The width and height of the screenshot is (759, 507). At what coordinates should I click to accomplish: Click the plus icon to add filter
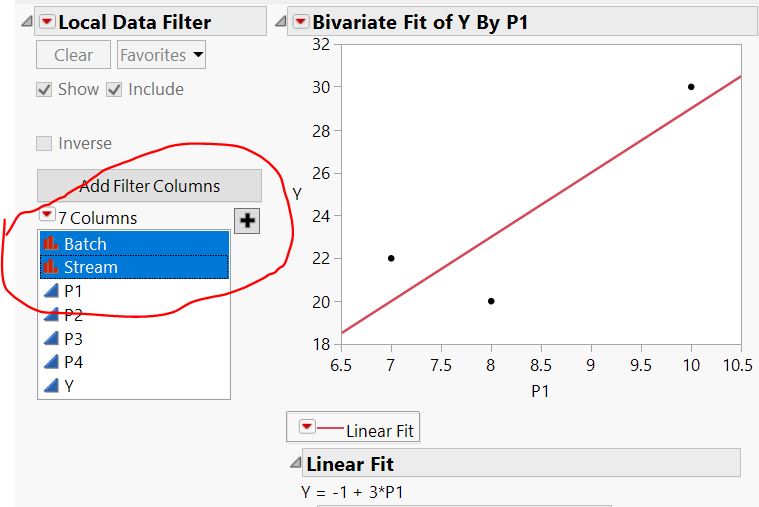click(x=246, y=221)
